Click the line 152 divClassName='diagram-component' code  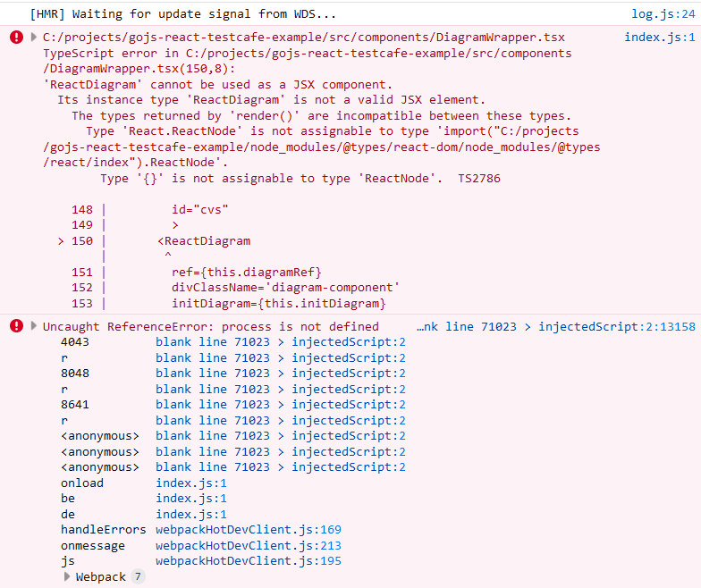(286, 288)
